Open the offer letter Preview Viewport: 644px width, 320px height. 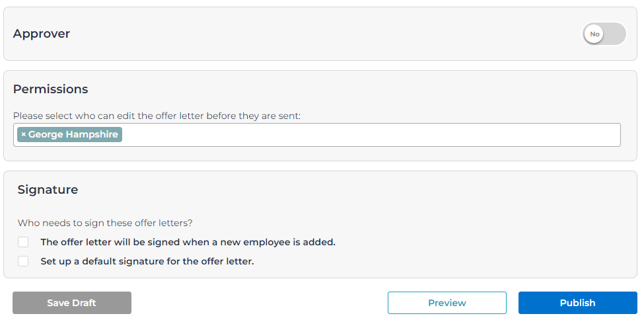click(x=447, y=303)
